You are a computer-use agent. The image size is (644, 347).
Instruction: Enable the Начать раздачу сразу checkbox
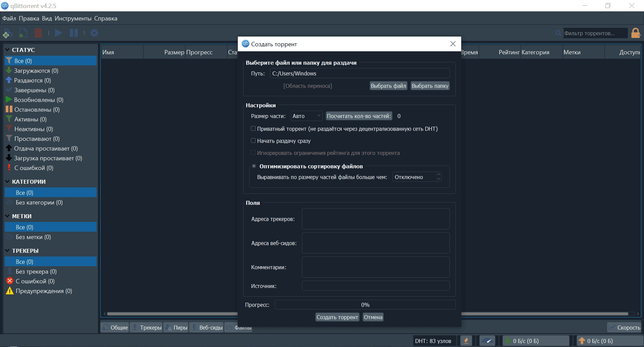pyautogui.click(x=253, y=141)
